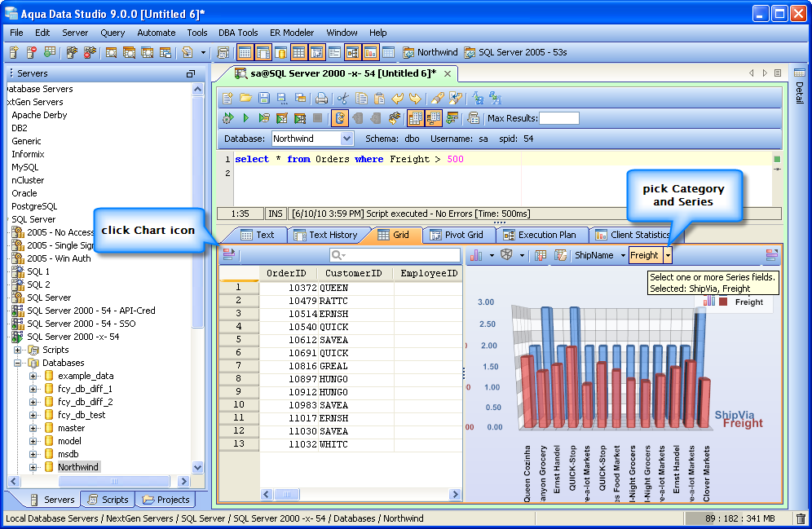
Task: Click the Detail panel icon at right edge
Action: coord(800,73)
